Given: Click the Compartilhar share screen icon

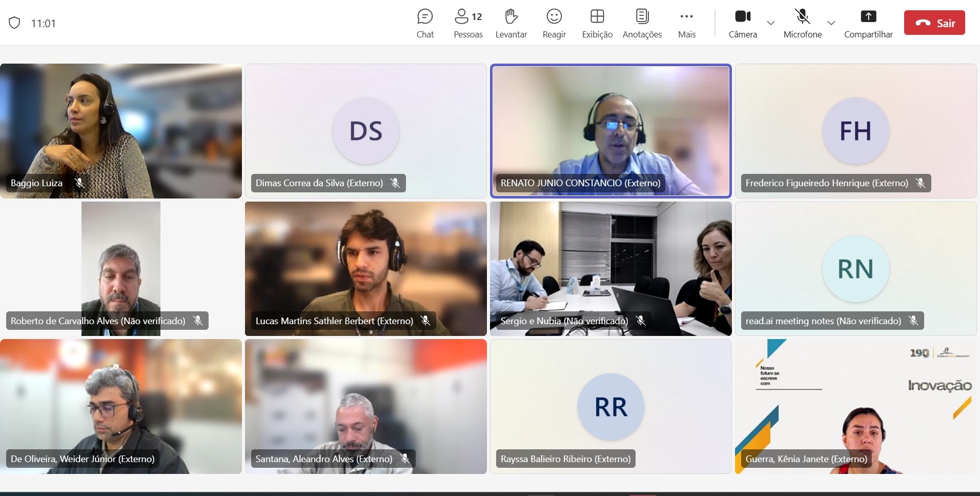Looking at the screenshot, I should [x=868, y=17].
